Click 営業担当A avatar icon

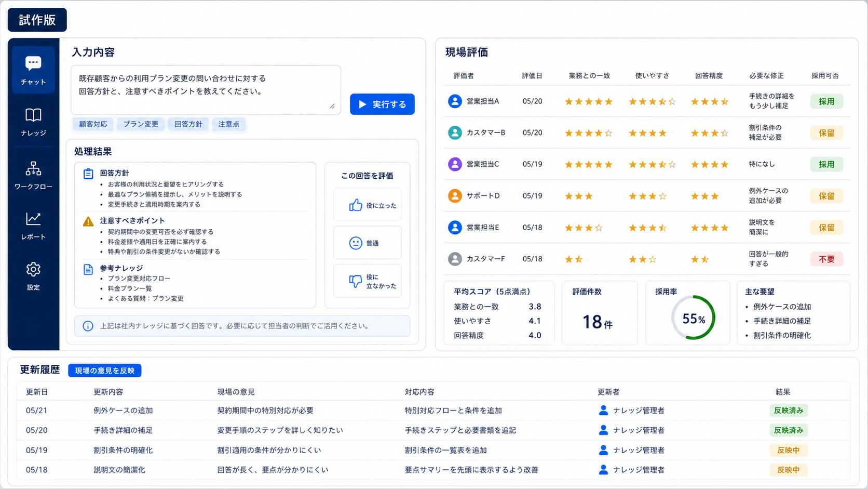(x=455, y=101)
